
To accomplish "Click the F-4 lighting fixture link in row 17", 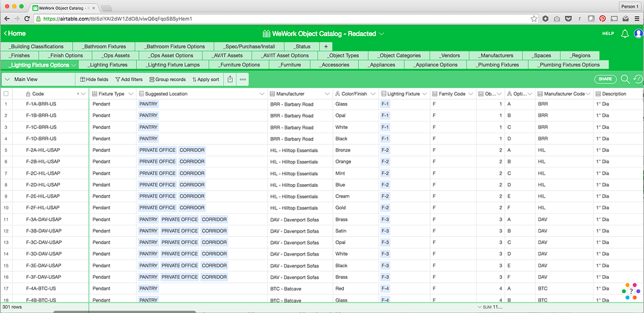I will point(385,289).
